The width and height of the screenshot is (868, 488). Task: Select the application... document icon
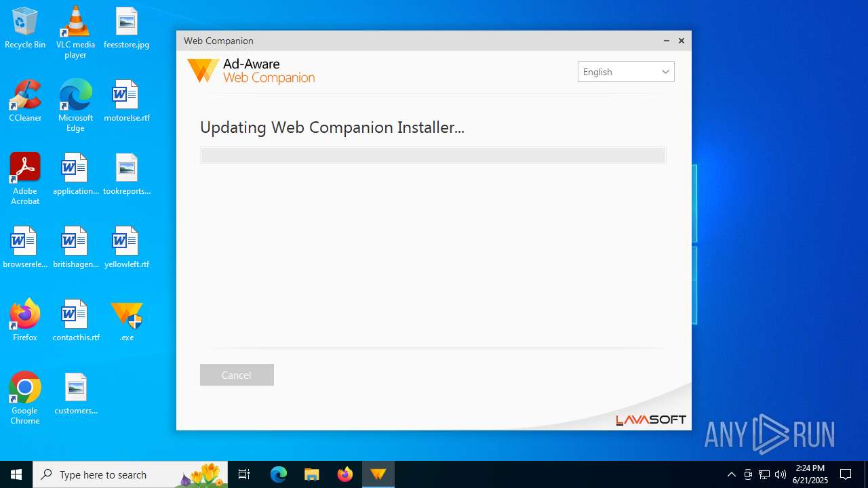point(75,174)
